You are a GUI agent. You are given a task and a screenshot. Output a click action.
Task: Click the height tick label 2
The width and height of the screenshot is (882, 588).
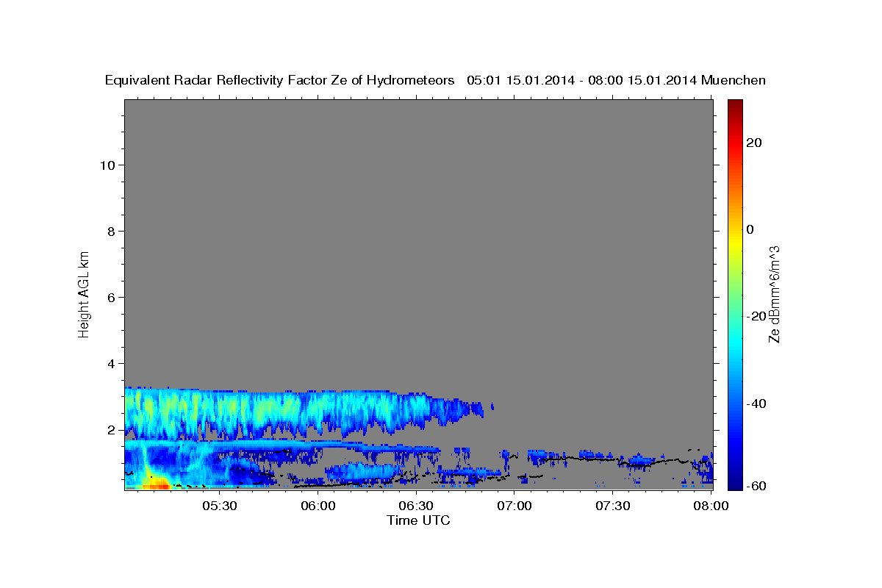click(x=112, y=429)
